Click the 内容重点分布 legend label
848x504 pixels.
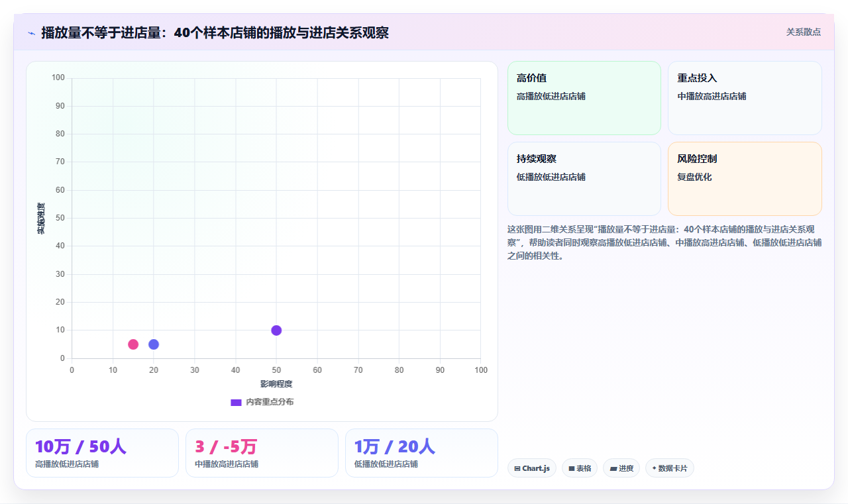[x=270, y=402]
